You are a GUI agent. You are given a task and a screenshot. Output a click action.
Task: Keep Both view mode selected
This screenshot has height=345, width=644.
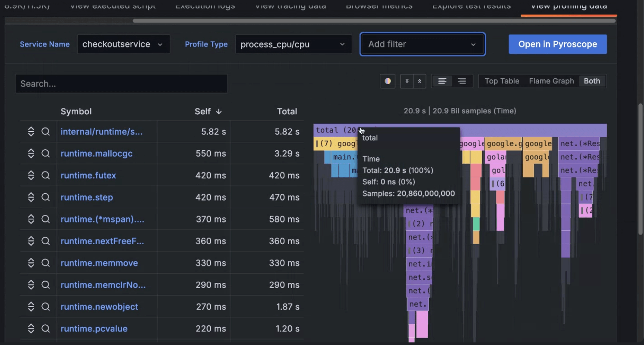tap(592, 81)
